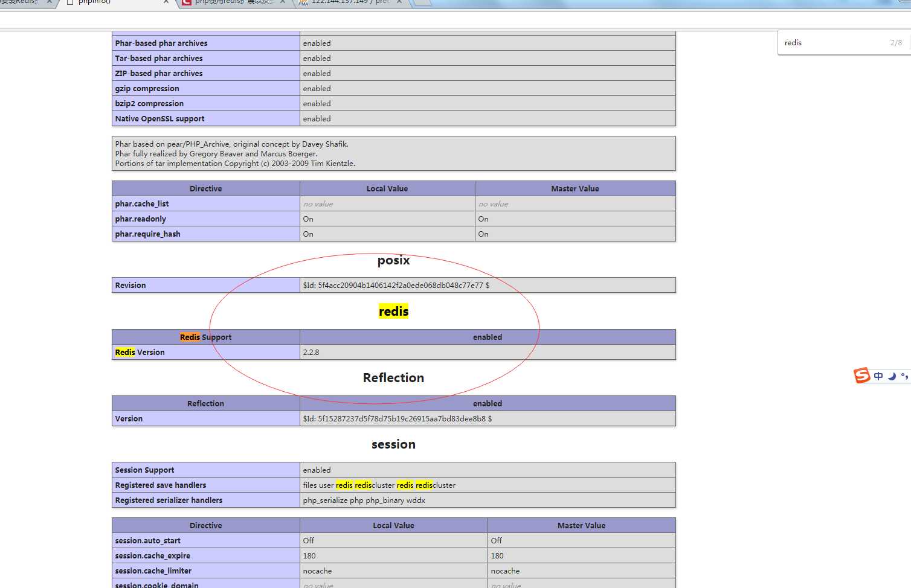Click the phar table 'Master Value' header

coord(575,188)
